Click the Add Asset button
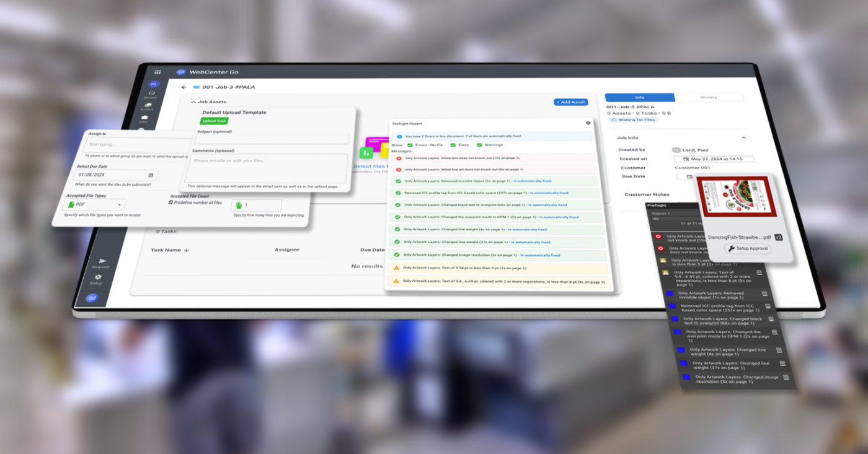This screenshot has width=868, height=454. (570, 102)
